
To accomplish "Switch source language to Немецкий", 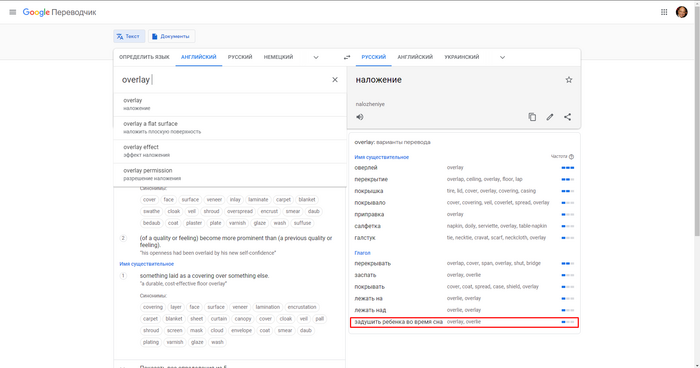I will [x=278, y=57].
